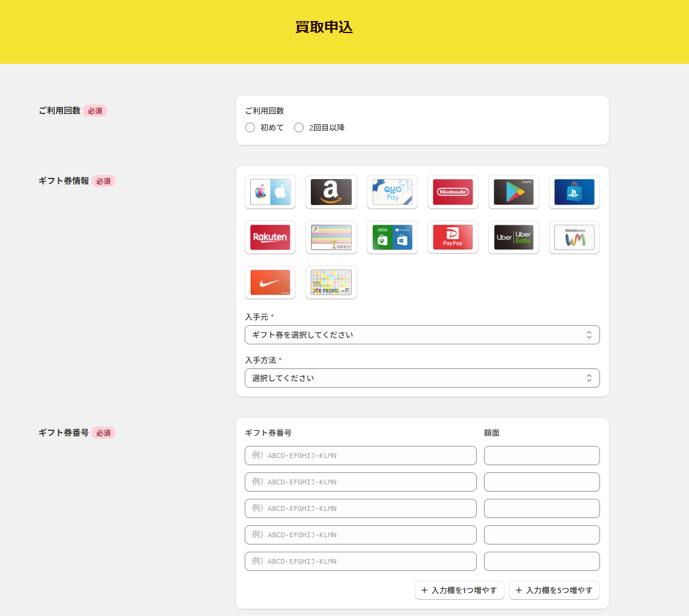Select the 初めて radio button
689x616 pixels.
[x=250, y=127]
